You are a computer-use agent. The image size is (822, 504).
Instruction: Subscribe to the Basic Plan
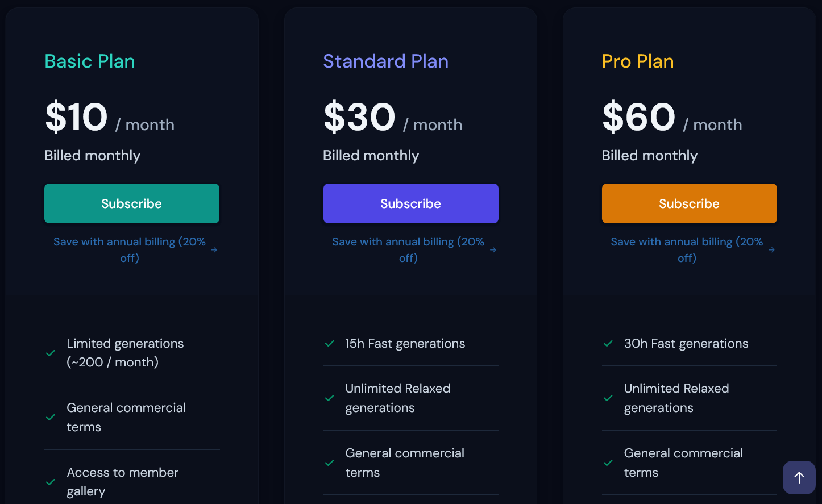click(x=132, y=203)
